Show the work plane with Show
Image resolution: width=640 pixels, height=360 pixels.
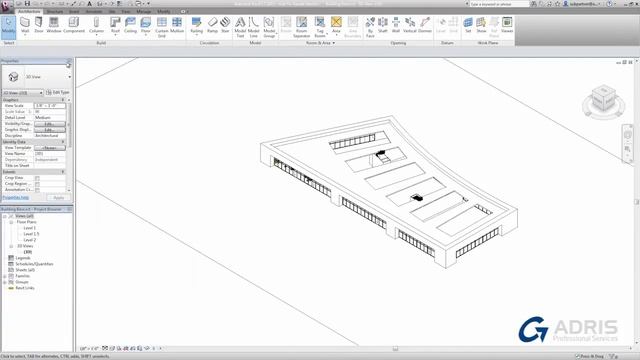(481, 25)
